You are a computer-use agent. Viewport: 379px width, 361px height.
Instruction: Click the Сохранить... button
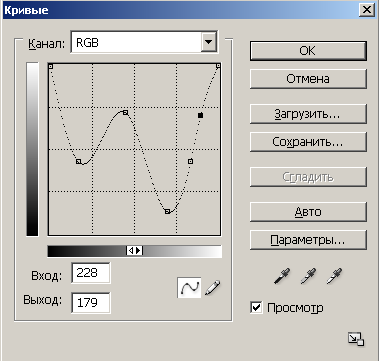(x=308, y=142)
